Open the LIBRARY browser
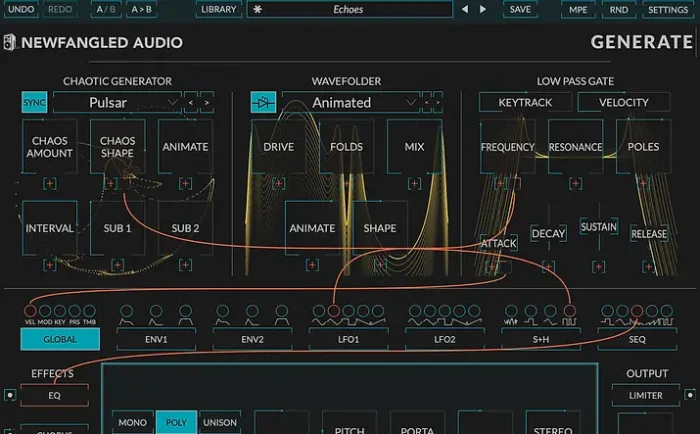This screenshot has width=700, height=434. click(x=218, y=9)
